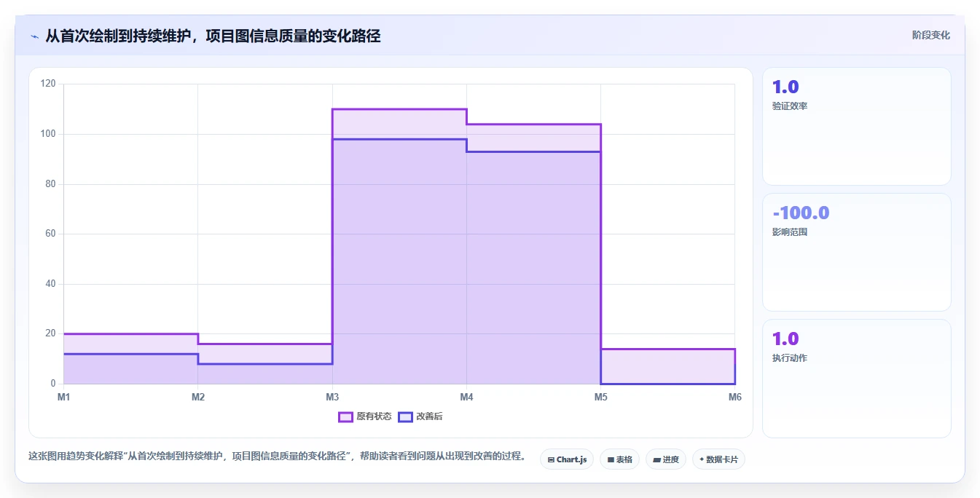Click the M4 axis label

(x=466, y=397)
